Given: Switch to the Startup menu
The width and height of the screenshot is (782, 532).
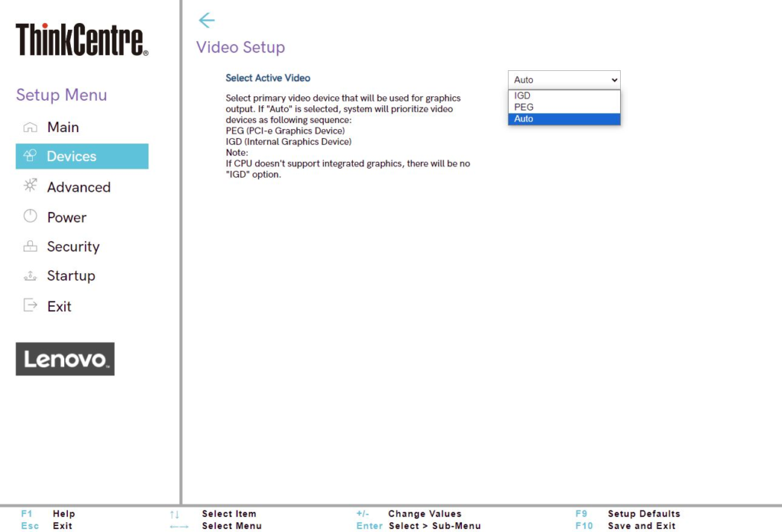Looking at the screenshot, I should [71, 276].
